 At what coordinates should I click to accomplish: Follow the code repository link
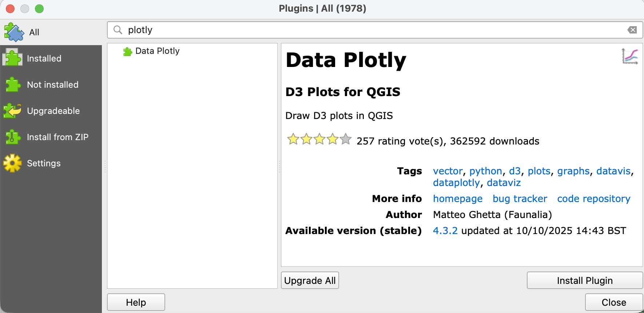(x=593, y=199)
